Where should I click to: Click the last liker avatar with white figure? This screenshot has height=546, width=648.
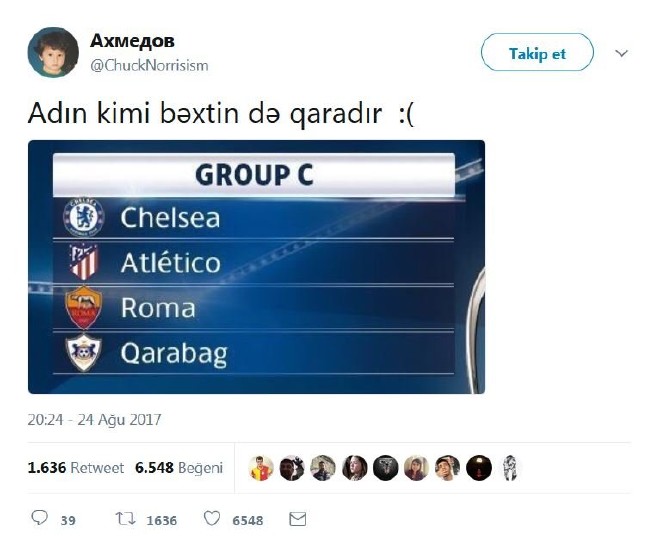coord(510,468)
